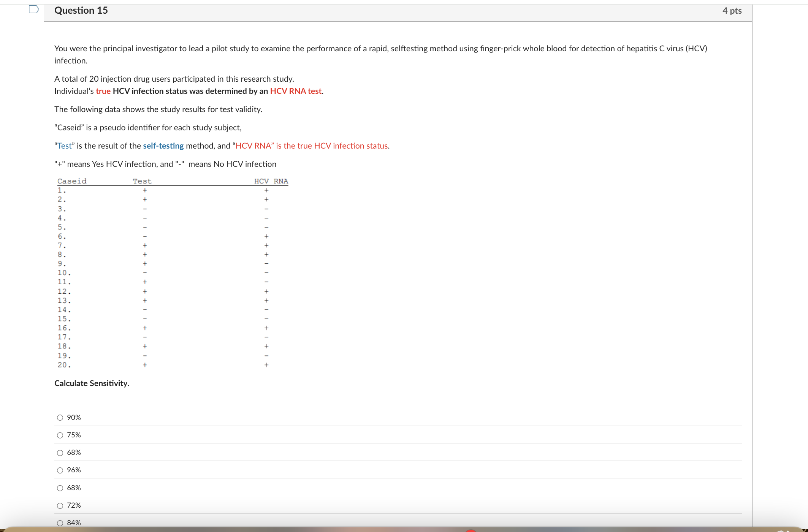Pick the 96% answer choice
This screenshot has height=532, width=808.
(x=60, y=470)
